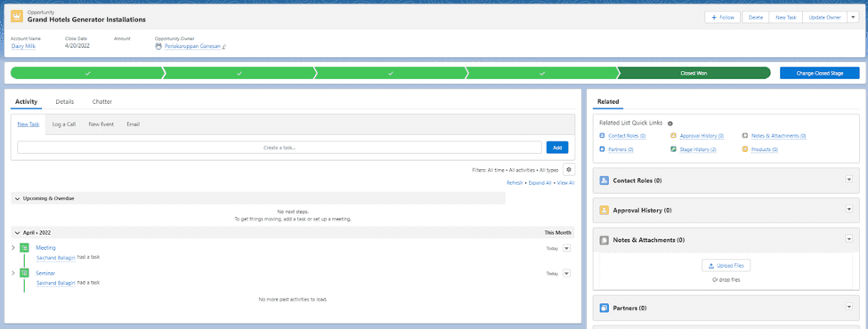Open the Meeting row action dropdown
This screenshot has width=868, height=329.
566,248
